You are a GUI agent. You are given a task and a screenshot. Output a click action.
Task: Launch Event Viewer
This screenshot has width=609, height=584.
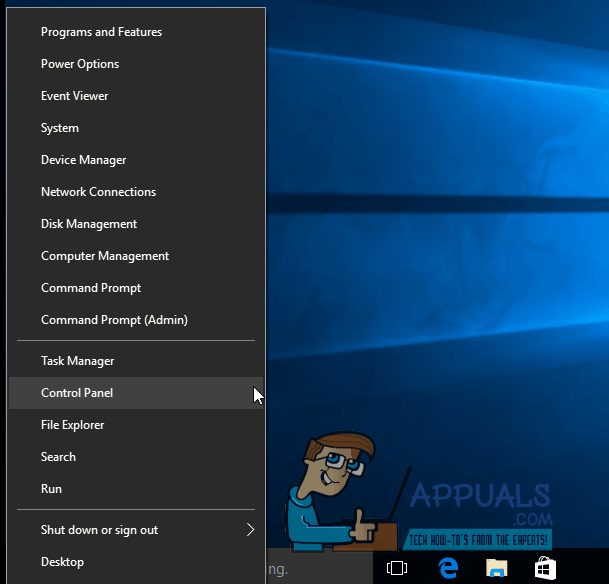coord(136,96)
